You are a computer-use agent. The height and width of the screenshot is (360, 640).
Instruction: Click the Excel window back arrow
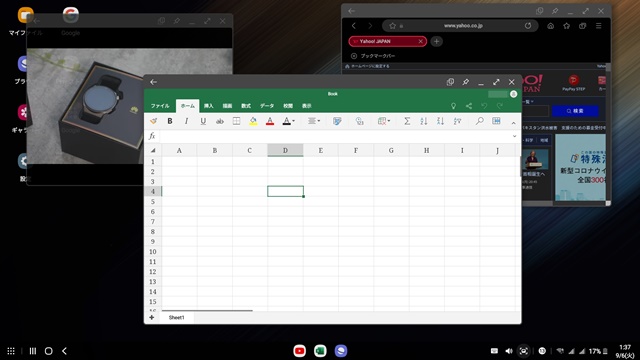pos(153,82)
